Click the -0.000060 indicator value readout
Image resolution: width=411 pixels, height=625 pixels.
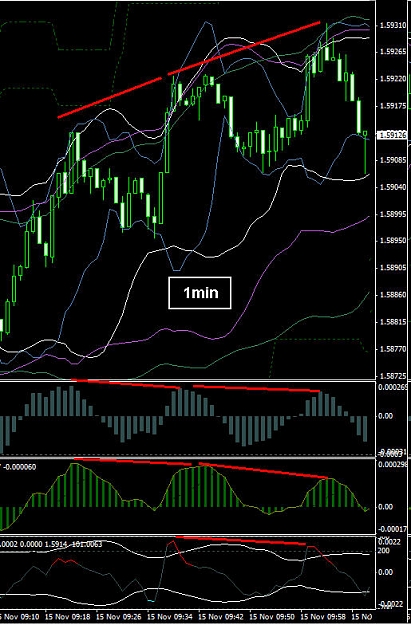(x=20, y=467)
